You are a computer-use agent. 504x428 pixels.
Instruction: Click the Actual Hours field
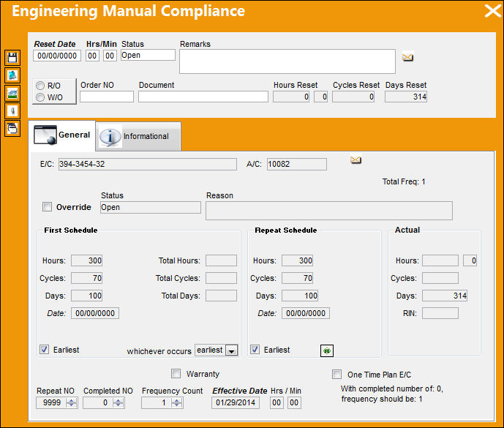point(440,260)
